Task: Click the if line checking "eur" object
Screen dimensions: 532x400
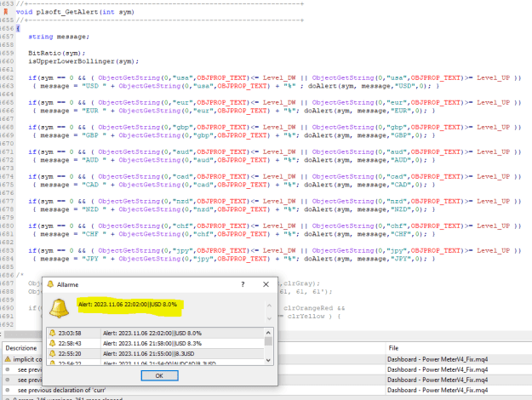Action: pos(274,102)
